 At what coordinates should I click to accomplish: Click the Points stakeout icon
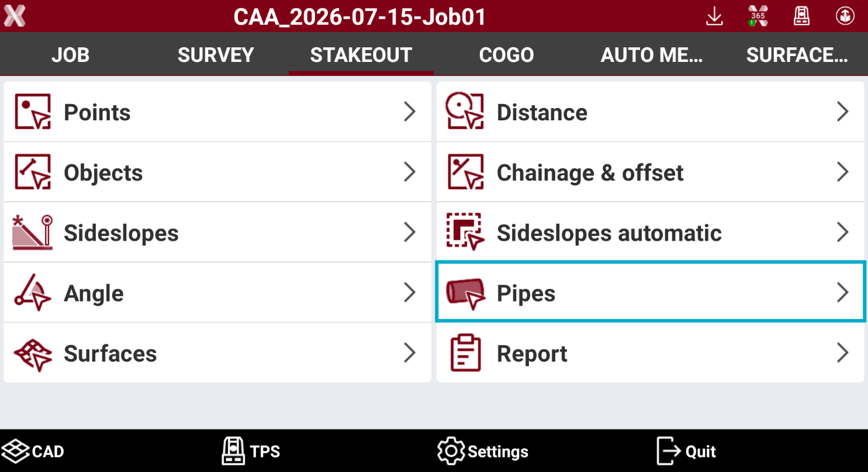pyautogui.click(x=33, y=112)
